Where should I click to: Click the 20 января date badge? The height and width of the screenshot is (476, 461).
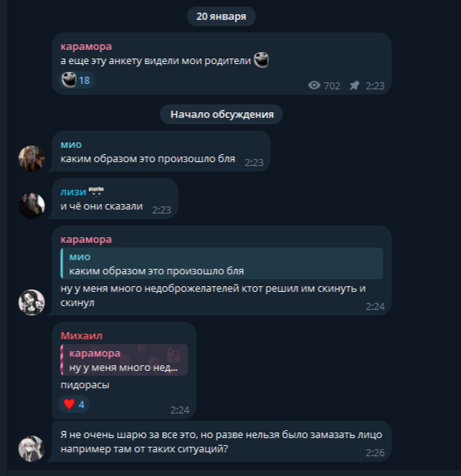click(221, 16)
